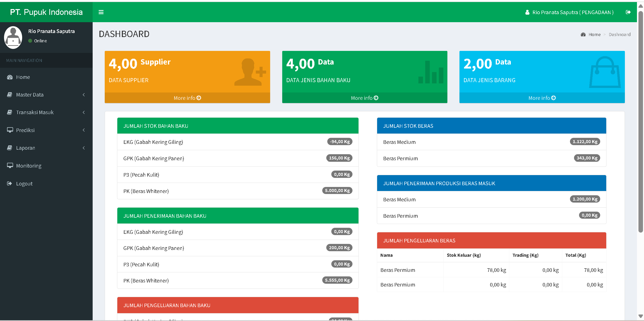Click the user name in top bar
The width and height of the screenshot is (644, 321).
pyautogui.click(x=573, y=12)
